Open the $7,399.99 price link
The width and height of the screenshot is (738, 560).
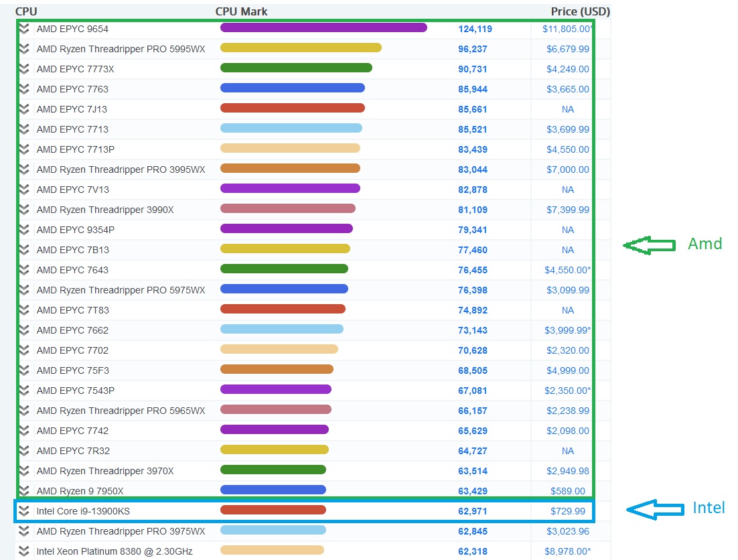click(x=568, y=210)
